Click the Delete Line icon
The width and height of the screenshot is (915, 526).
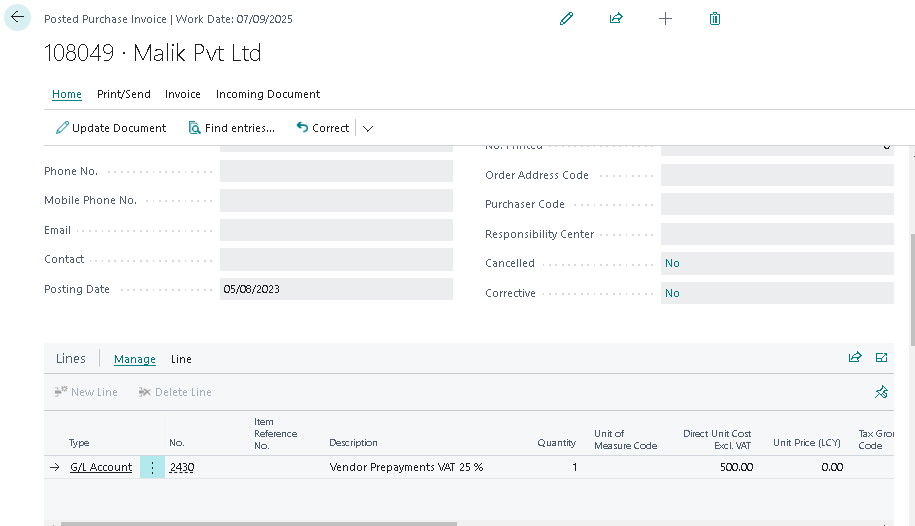click(x=145, y=392)
